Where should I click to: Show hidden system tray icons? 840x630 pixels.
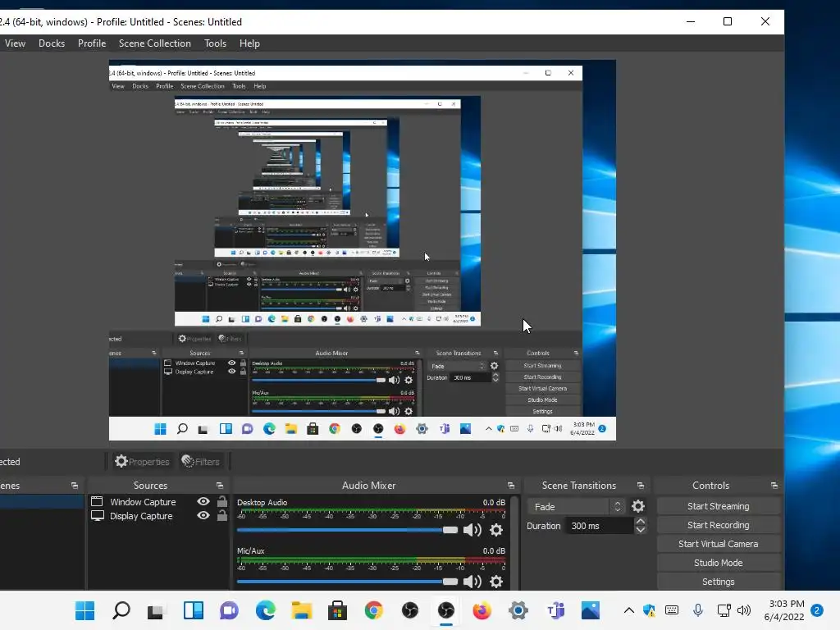pyautogui.click(x=629, y=610)
